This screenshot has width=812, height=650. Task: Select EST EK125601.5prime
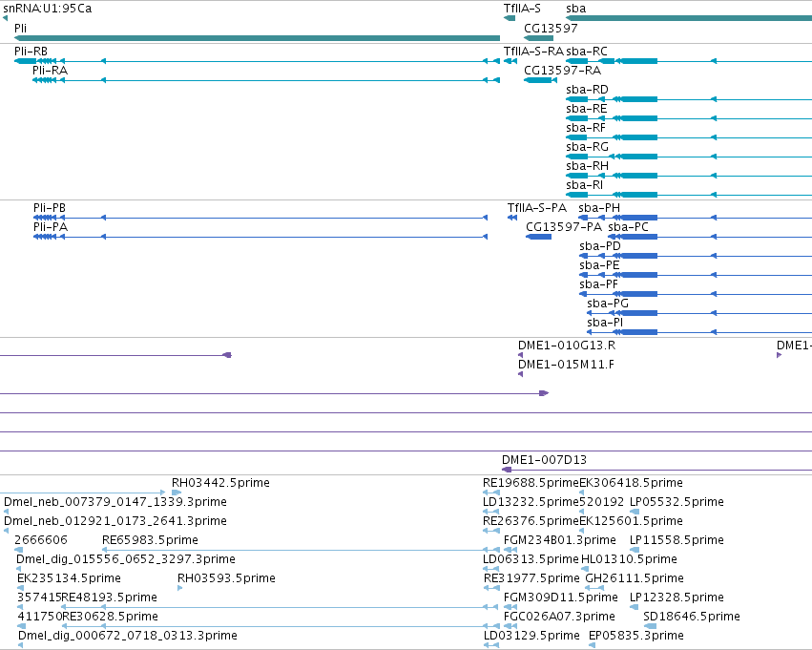click(x=582, y=531)
